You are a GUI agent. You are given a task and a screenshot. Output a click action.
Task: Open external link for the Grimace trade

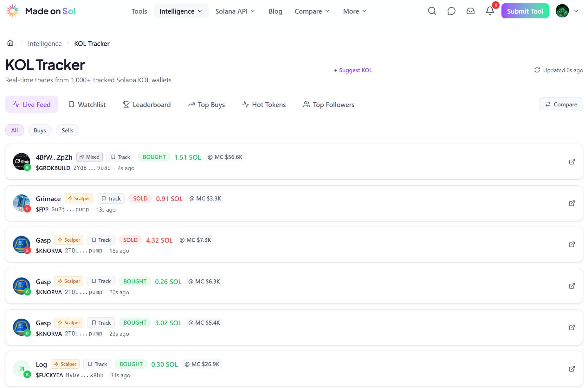point(572,203)
